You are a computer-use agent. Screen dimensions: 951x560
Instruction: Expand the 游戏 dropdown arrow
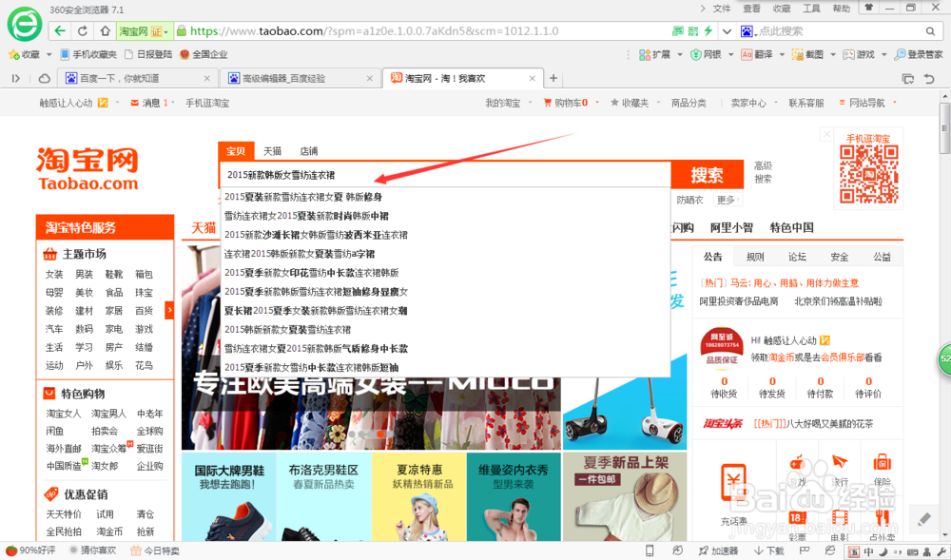click(884, 54)
